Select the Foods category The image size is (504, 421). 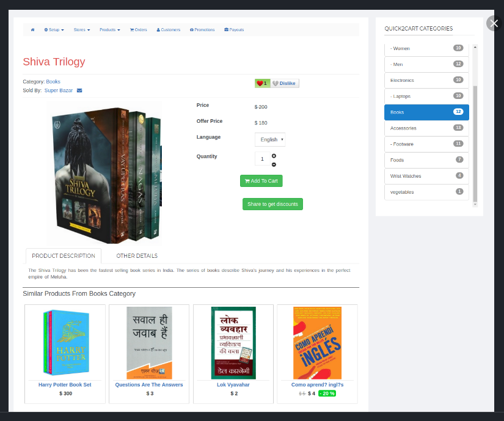(x=426, y=160)
